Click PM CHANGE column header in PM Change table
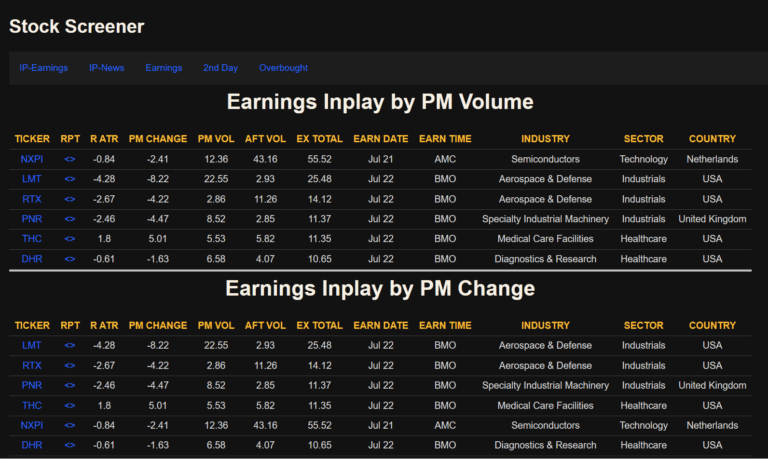 tap(158, 325)
